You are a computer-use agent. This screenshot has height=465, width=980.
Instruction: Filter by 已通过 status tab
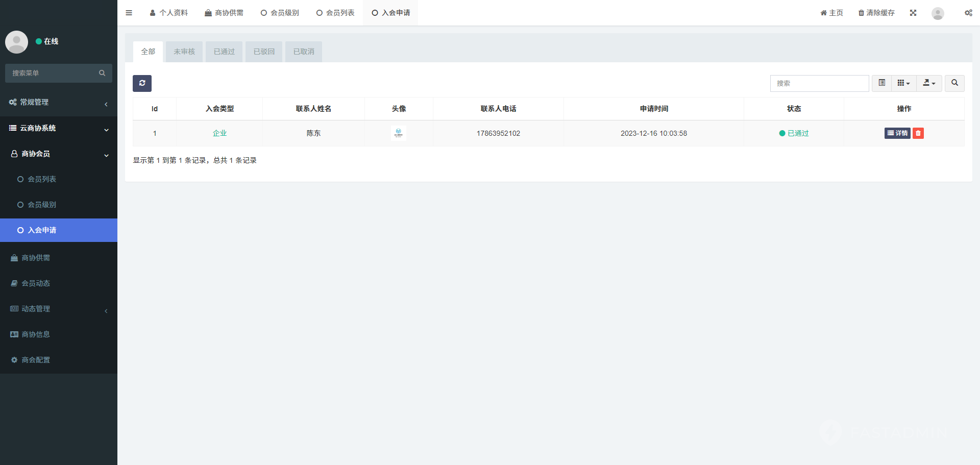(224, 52)
